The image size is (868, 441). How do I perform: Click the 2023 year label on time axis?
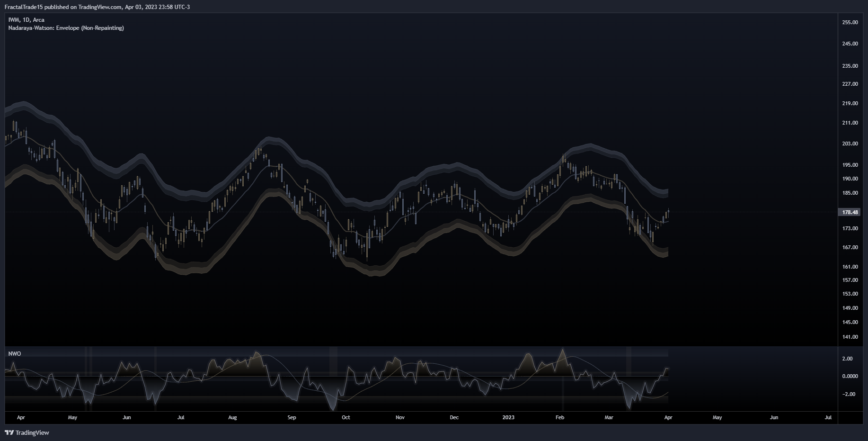click(508, 417)
